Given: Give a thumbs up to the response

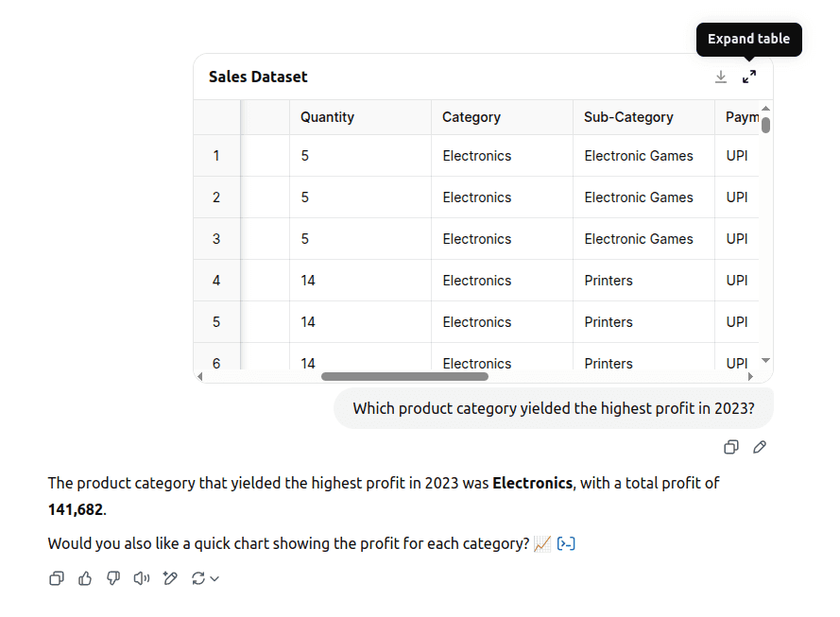Looking at the screenshot, I should (84, 578).
